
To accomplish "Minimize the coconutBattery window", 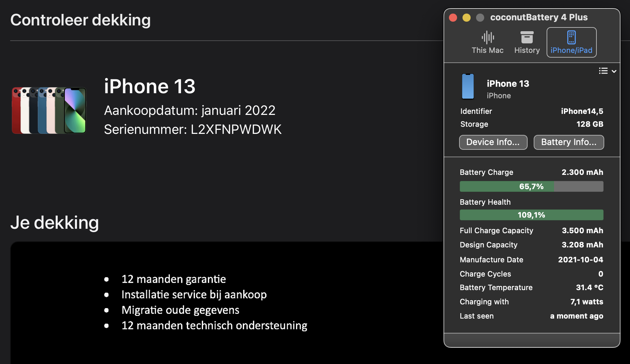I will tap(467, 18).
